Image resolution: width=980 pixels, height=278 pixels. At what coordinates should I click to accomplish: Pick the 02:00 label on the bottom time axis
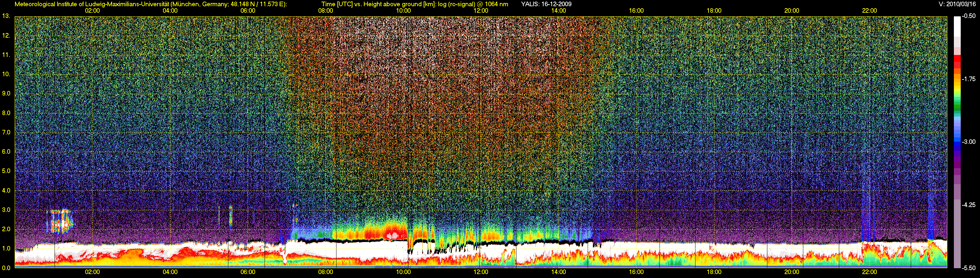[92, 272]
